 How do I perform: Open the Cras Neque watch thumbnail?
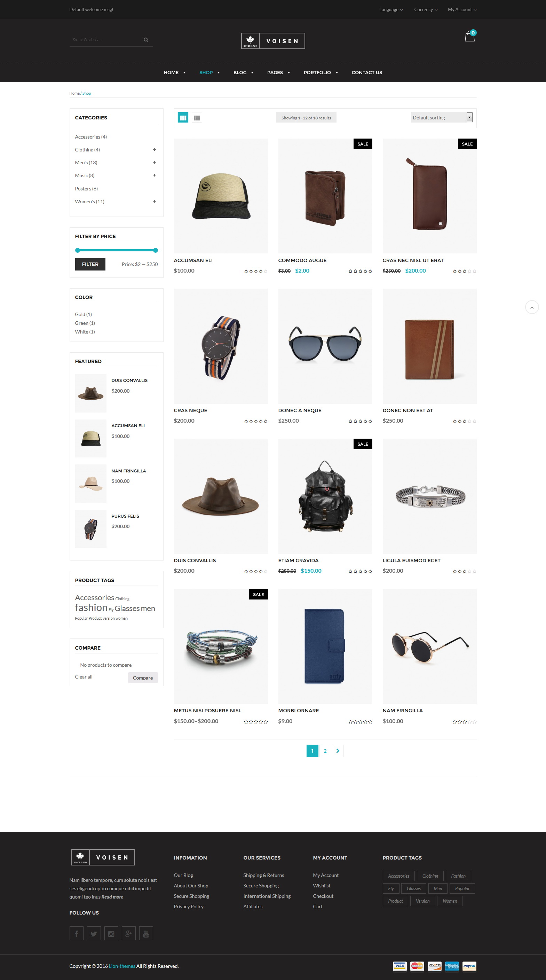click(221, 346)
